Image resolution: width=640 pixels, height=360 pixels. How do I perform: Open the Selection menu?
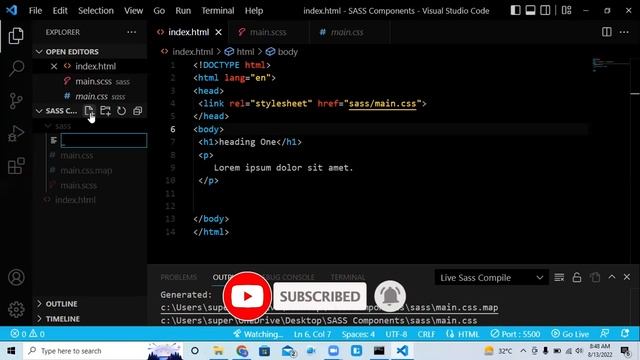96,11
